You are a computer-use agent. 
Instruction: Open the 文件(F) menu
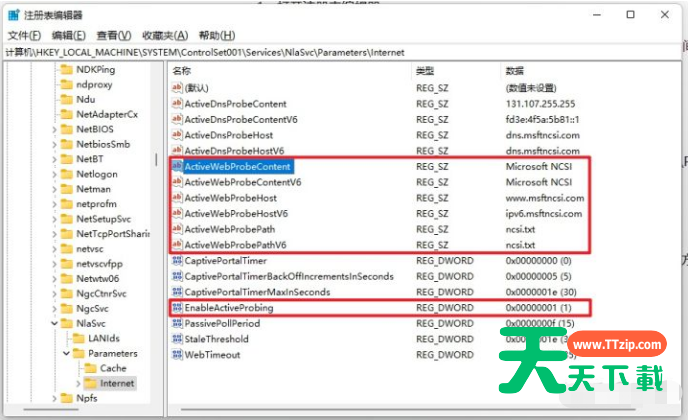click(24, 36)
